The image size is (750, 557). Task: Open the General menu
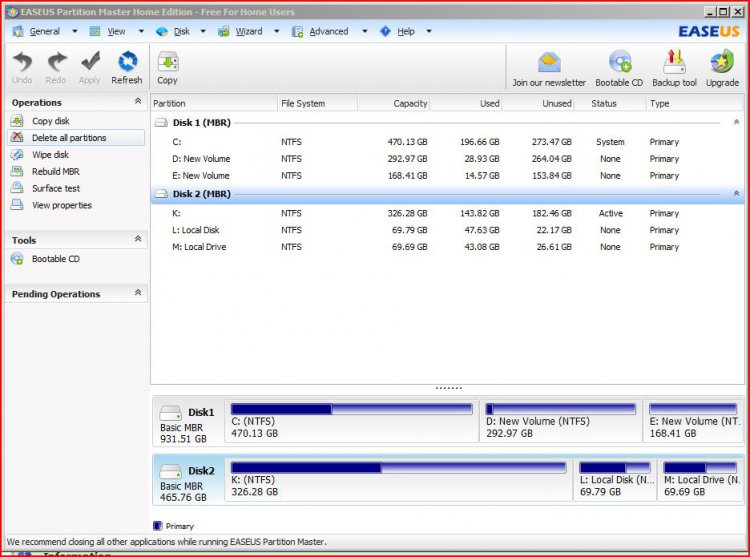coord(44,32)
